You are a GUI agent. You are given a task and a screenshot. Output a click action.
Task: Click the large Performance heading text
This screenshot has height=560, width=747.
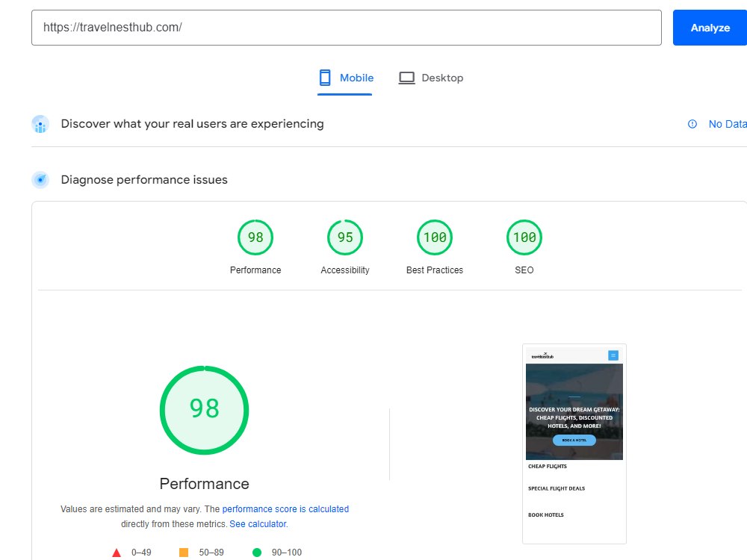click(205, 484)
